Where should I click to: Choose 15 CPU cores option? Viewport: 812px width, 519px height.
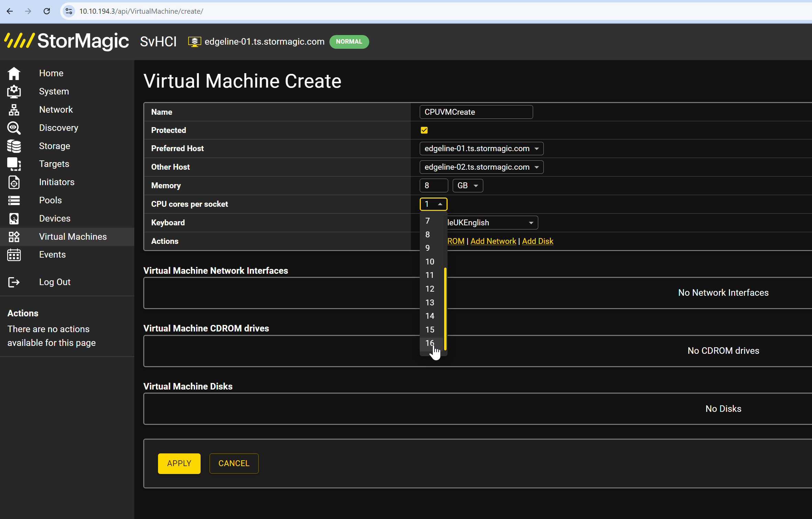(x=432, y=330)
